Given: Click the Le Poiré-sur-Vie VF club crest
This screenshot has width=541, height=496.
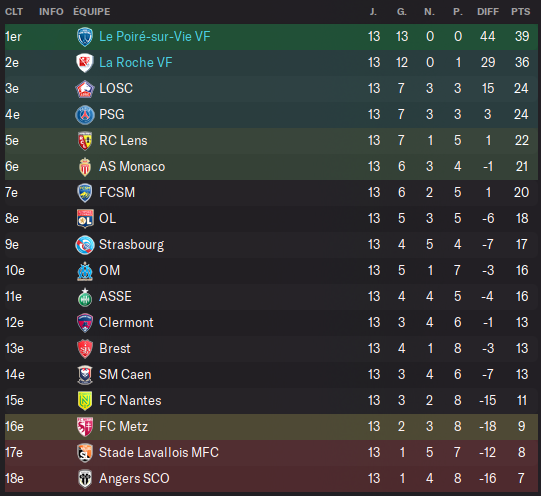Looking at the screenshot, I should [x=85, y=37].
